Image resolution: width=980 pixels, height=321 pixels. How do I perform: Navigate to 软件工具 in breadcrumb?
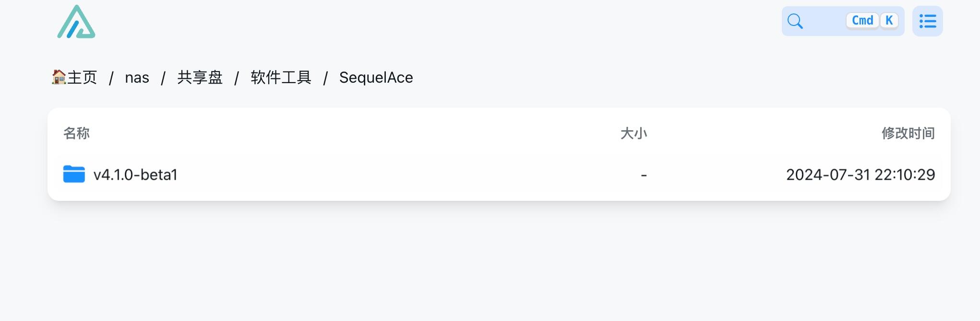coord(280,77)
